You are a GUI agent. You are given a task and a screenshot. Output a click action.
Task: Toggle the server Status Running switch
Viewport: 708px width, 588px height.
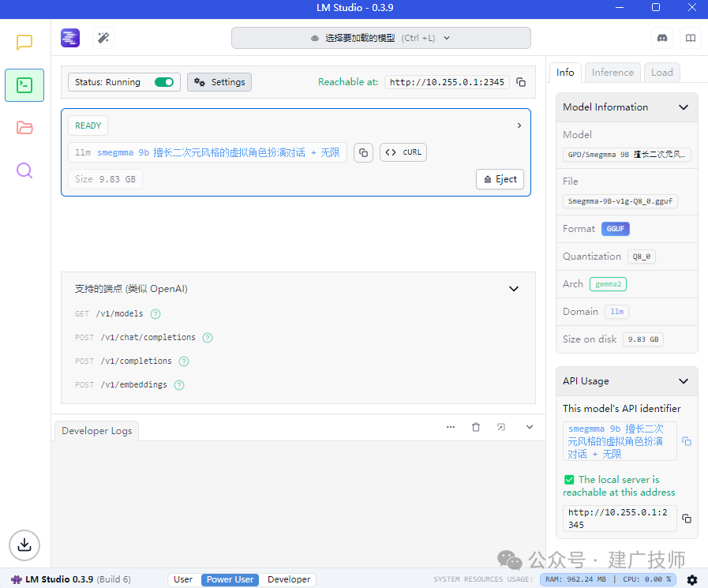pyautogui.click(x=164, y=82)
